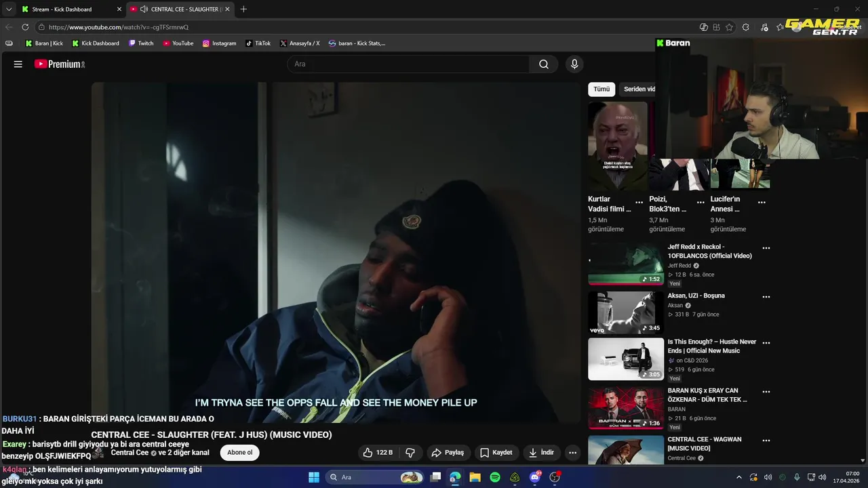Image resolution: width=868 pixels, height=488 pixels.
Task: Open browser extensions puzzle icon
Action: pyautogui.click(x=746, y=27)
